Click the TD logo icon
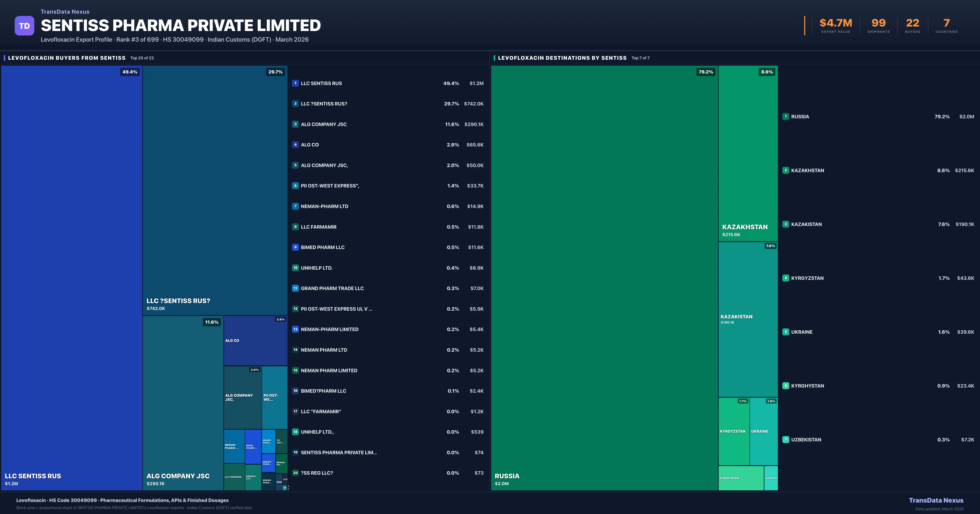This screenshot has height=514, width=980. 24,25
